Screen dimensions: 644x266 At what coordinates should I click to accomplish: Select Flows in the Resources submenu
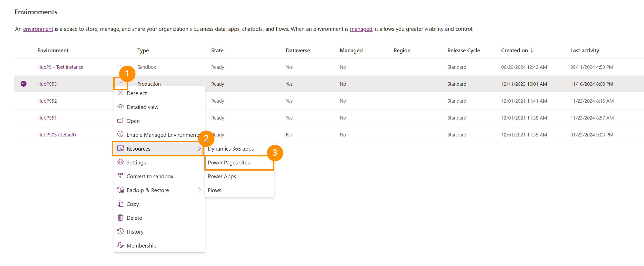215,190
